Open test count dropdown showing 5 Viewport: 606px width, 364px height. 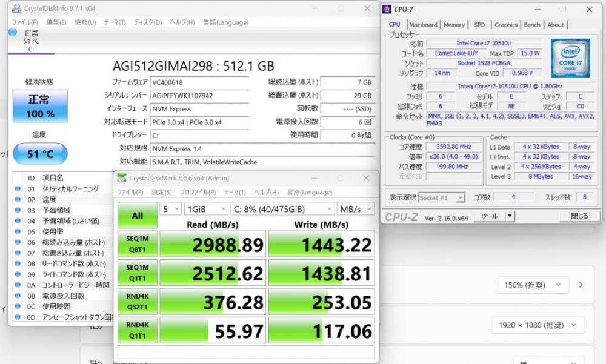170,209
